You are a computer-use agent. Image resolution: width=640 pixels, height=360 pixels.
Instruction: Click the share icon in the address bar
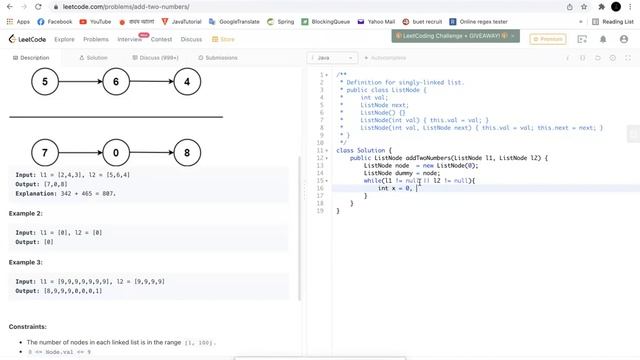click(569, 7)
